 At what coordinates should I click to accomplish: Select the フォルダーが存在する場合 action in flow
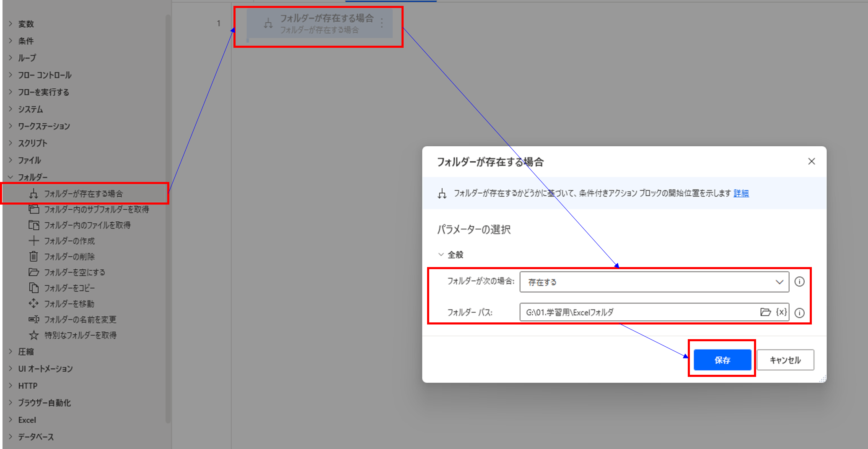click(x=319, y=24)
